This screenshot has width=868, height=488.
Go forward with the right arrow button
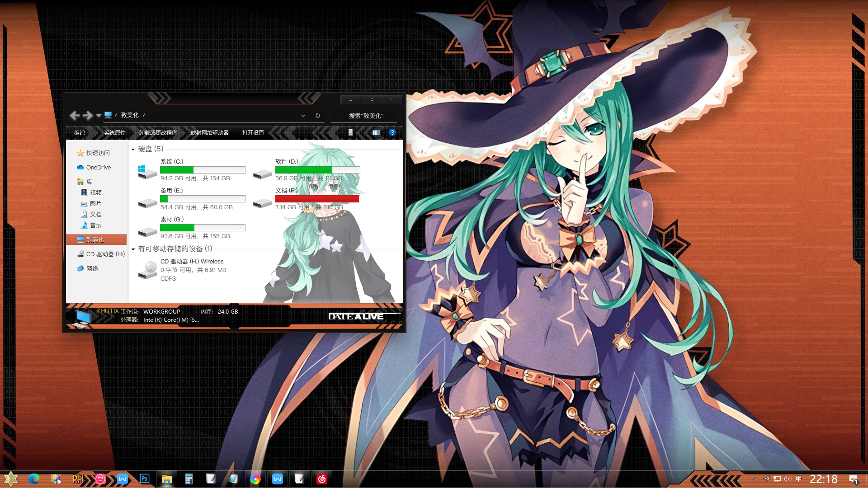(88, 116)
